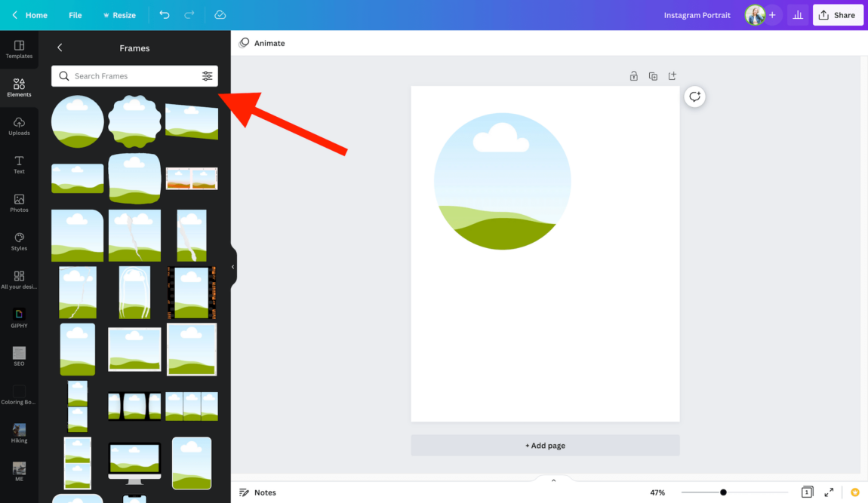Enter fullscreen with the expand arrows icon
This screenshot has width=868, height=503.
point(829,492)
